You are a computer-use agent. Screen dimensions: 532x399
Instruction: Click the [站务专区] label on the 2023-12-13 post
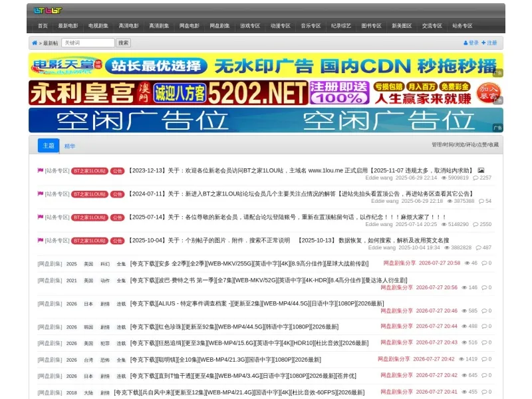point(57,171)
